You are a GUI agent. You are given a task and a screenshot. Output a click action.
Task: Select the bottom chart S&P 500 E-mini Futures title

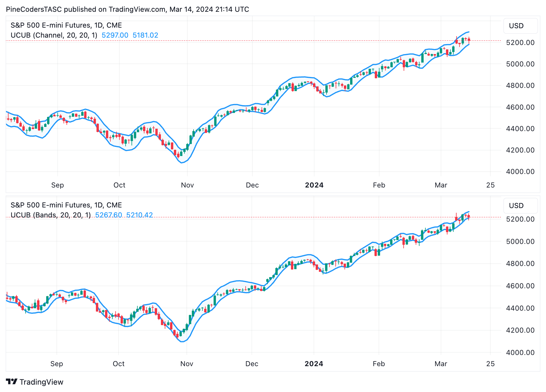[x=66, y=205]
